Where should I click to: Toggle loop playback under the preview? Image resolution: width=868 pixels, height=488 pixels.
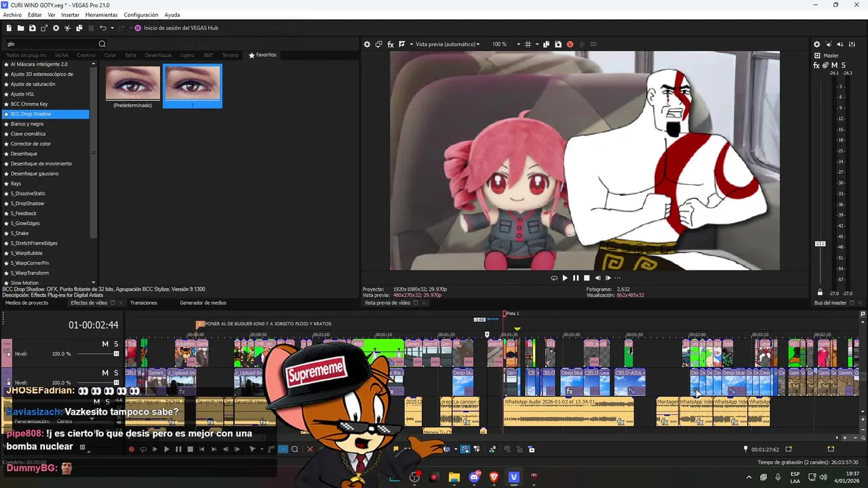click(x=554, y=278)
